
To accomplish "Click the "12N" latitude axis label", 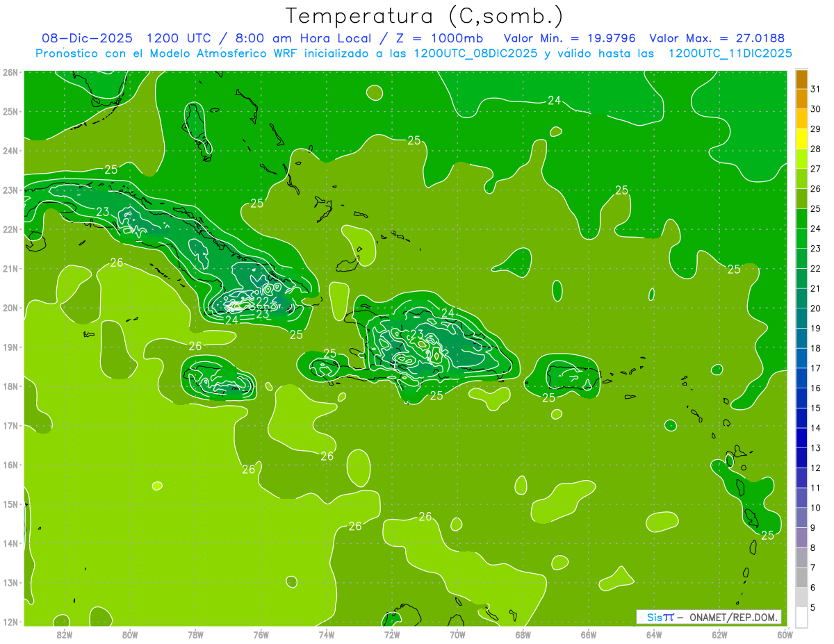I will (10, 622).
